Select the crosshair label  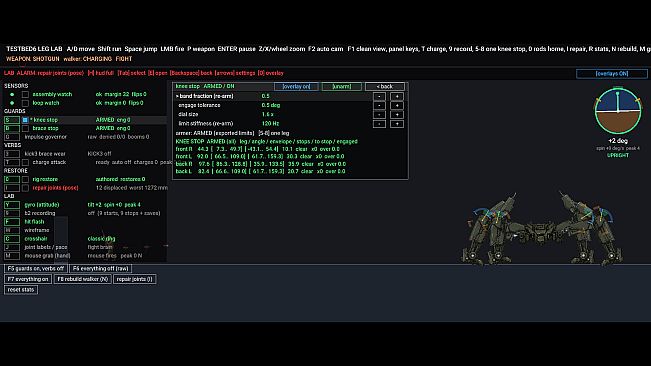click(36, 239)
